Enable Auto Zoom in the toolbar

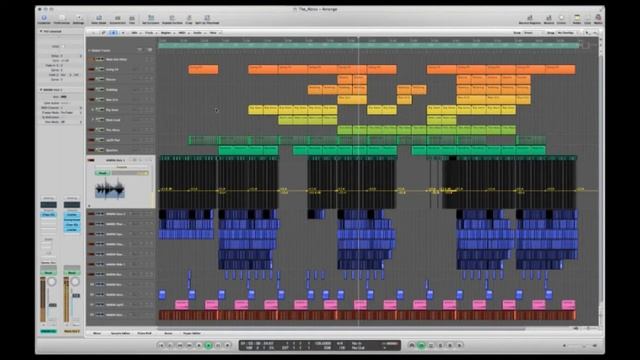98,19
